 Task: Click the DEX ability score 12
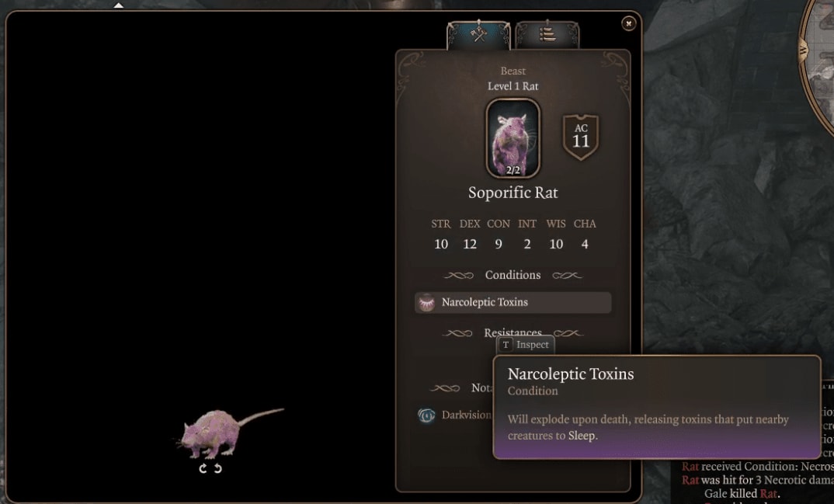(x=470, y=244)
